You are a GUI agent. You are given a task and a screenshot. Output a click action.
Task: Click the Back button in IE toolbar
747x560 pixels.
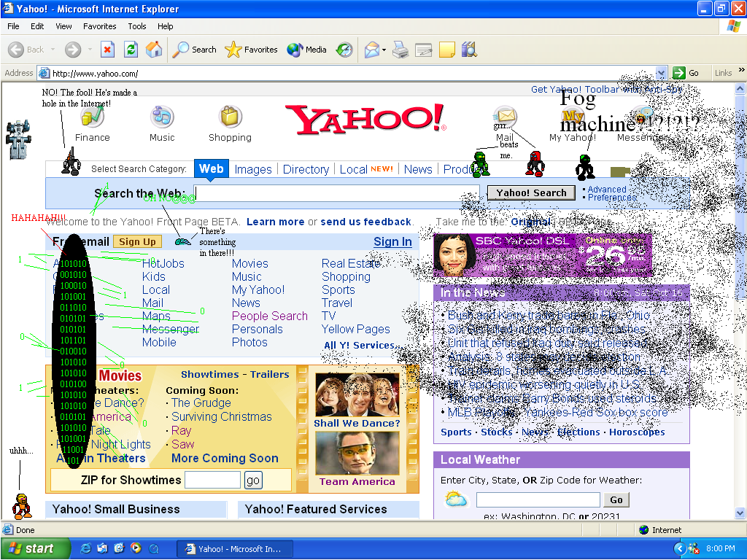[26, 50]
